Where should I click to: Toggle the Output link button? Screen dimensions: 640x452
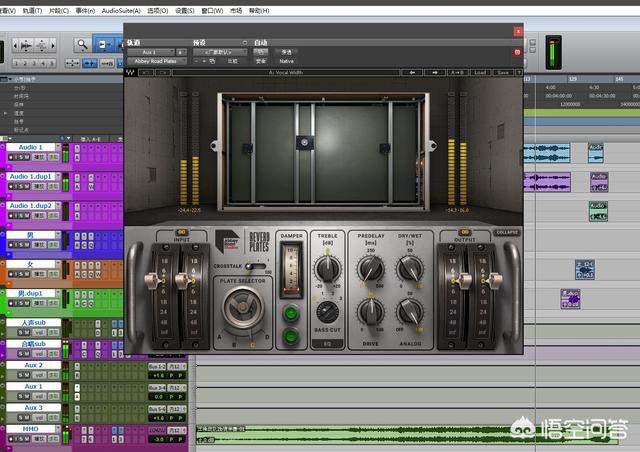[x=464, y=232]
